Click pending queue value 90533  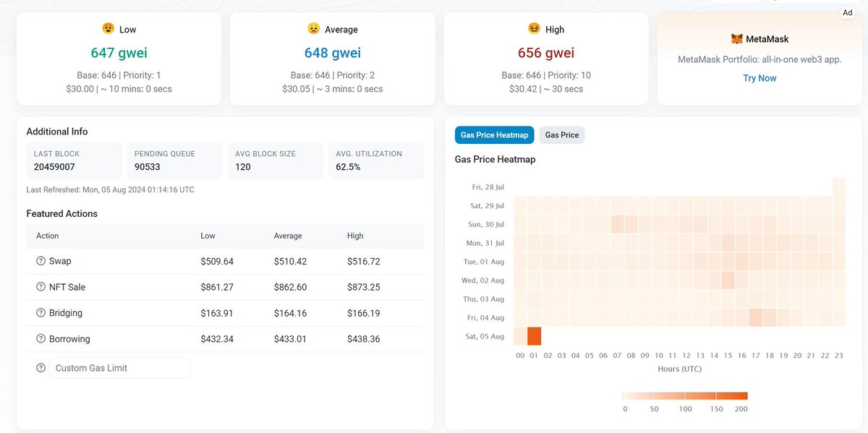(148, 167)
